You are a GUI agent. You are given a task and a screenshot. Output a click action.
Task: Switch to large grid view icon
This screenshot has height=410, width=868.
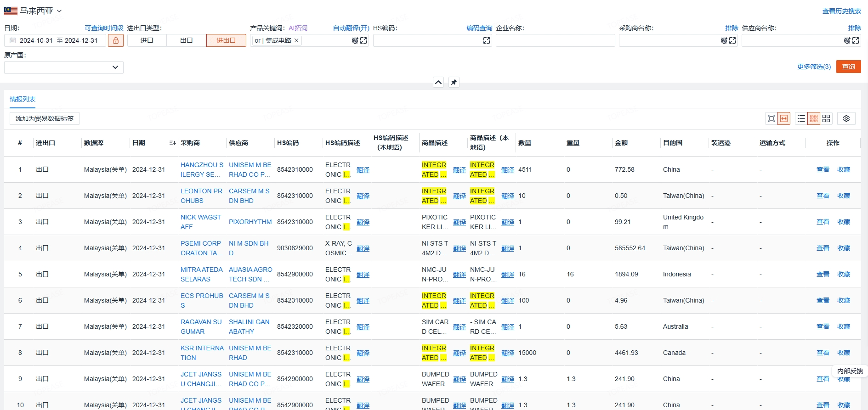826,118
